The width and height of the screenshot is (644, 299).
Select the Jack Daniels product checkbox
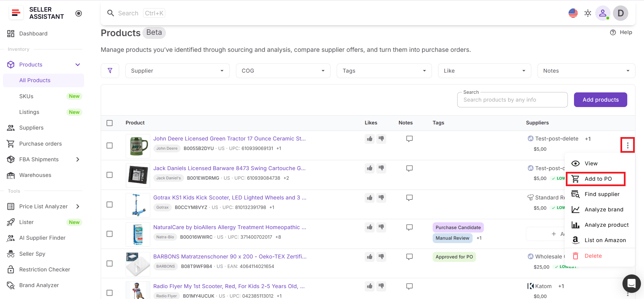(x=110, y=175)
